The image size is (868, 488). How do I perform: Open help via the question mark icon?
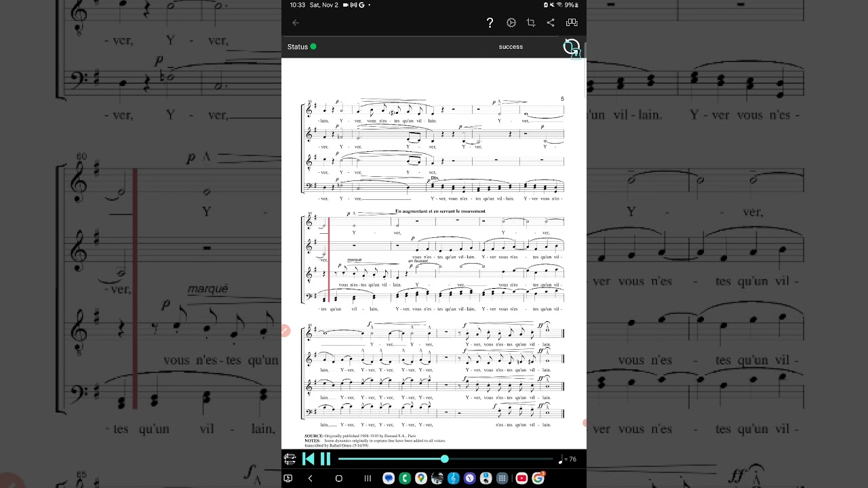(x=490, y=23)
